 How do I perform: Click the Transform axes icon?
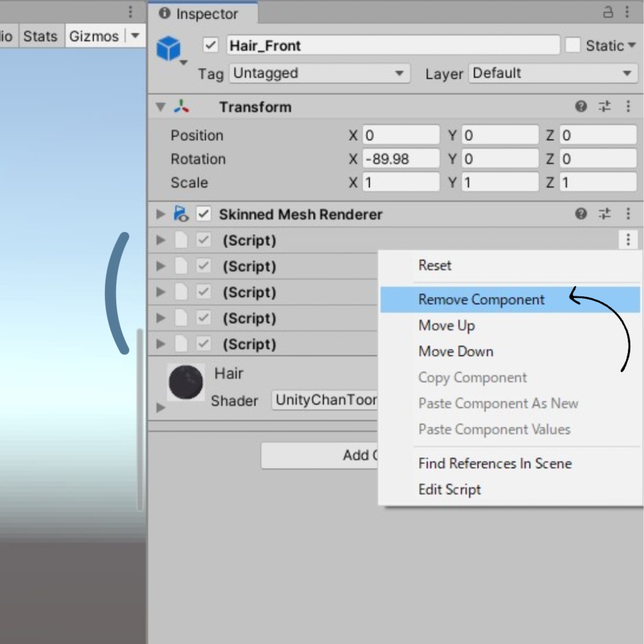(x=181, y=107)
